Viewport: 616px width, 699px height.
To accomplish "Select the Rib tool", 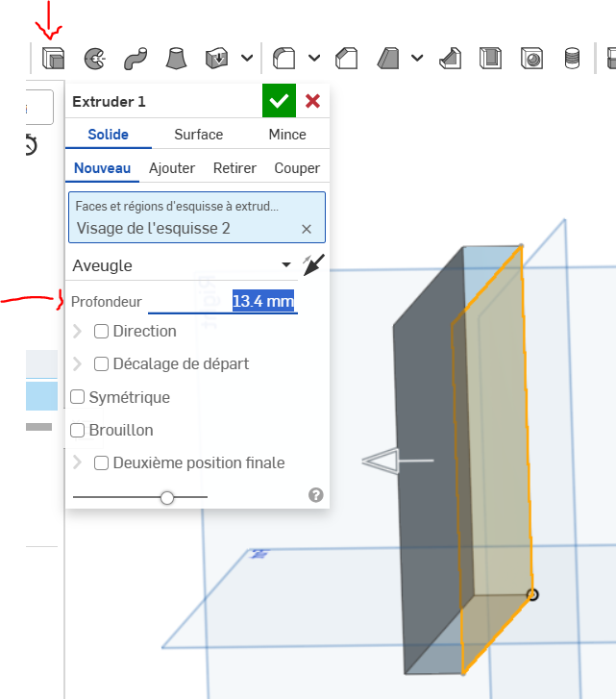I will [x=450, y=58].
